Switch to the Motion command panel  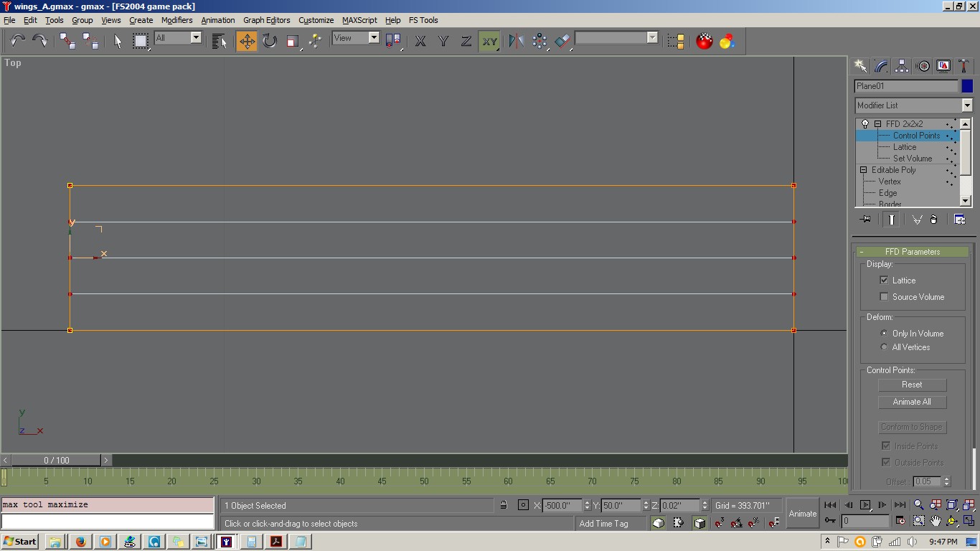click(x=923, y=66)
